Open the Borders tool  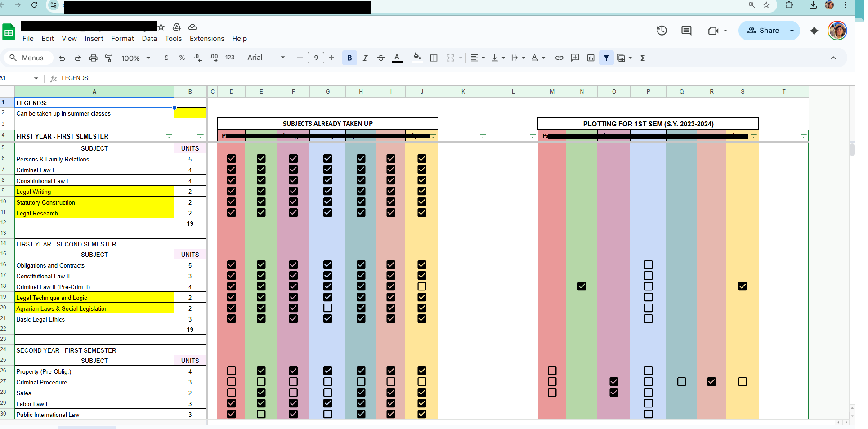[x=434, y=58]
